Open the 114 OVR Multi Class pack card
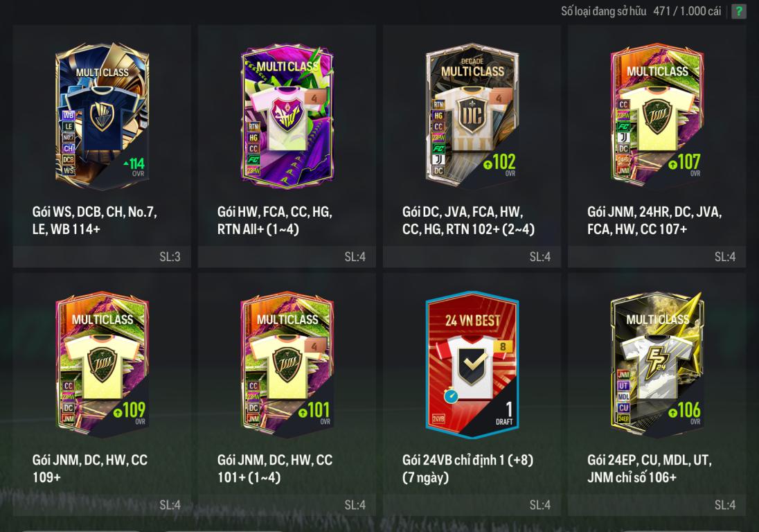The image size is (759, 532). 102,116
